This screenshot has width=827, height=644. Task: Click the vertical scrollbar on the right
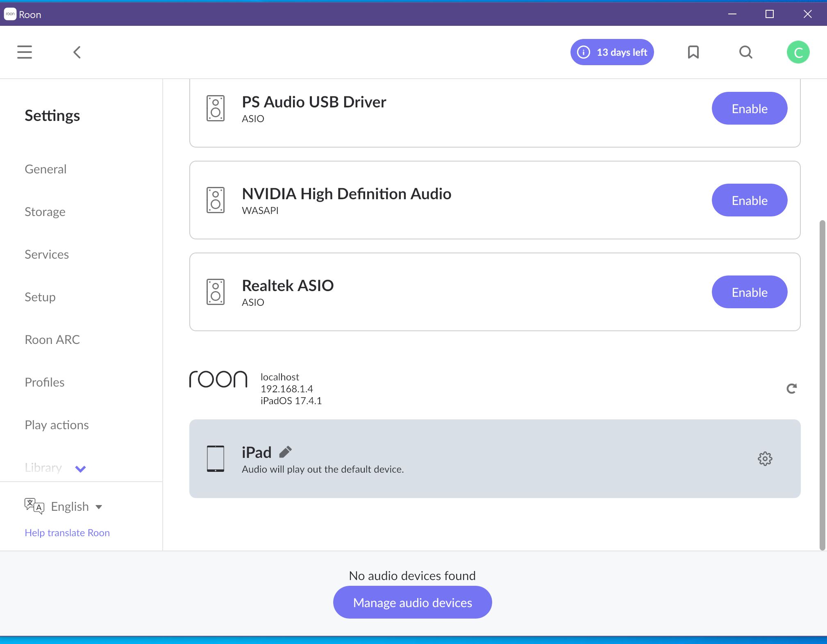(822, 385)
